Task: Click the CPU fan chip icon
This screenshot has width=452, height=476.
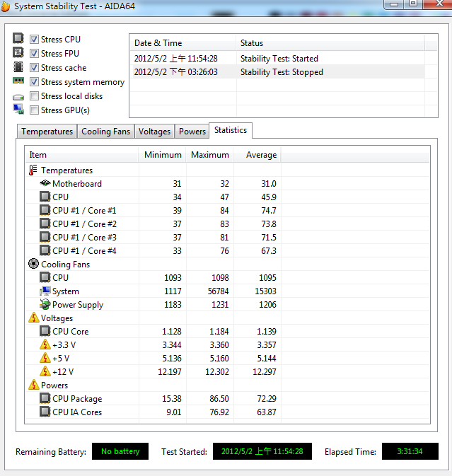Action: pyautogui.click(x=45, y=277)
